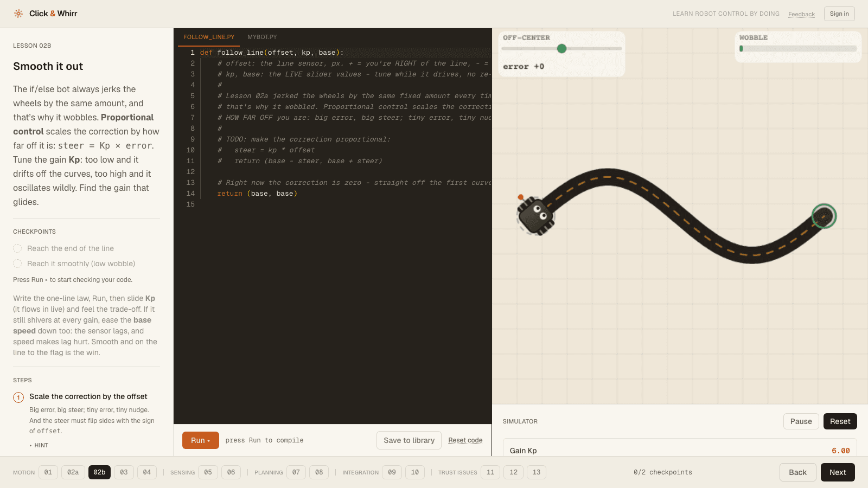
Task: Open lesson 04
Action: pyautogui.click(x=147, y=472)
